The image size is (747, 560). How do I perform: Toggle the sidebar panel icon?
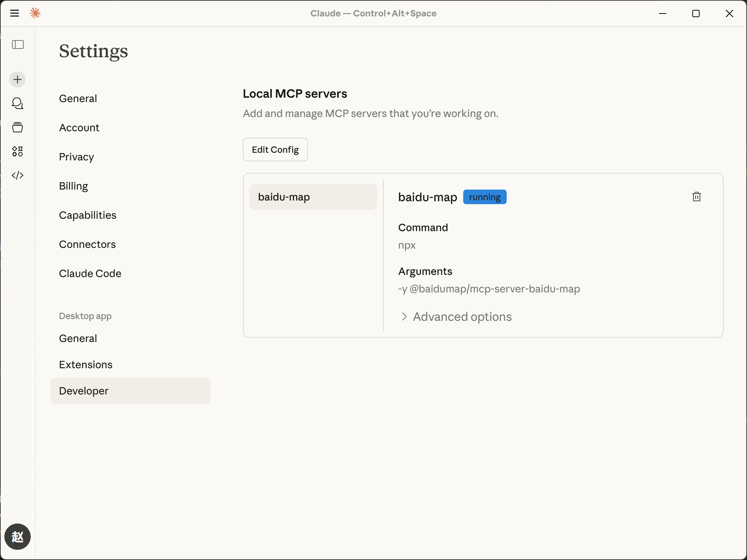18,44
